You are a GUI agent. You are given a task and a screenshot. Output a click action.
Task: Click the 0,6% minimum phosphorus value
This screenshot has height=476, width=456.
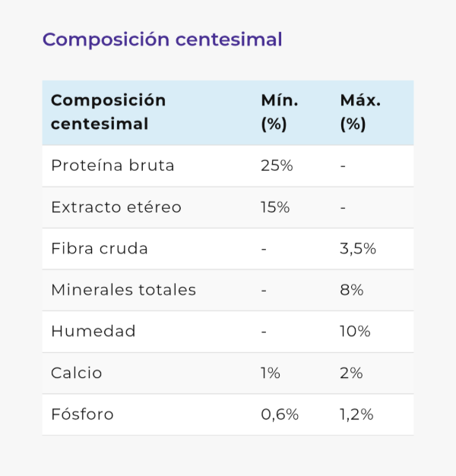pos(280,415)
